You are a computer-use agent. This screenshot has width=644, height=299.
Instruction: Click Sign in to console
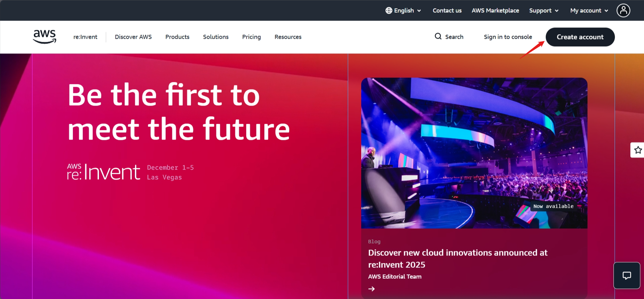pos(508,37)
